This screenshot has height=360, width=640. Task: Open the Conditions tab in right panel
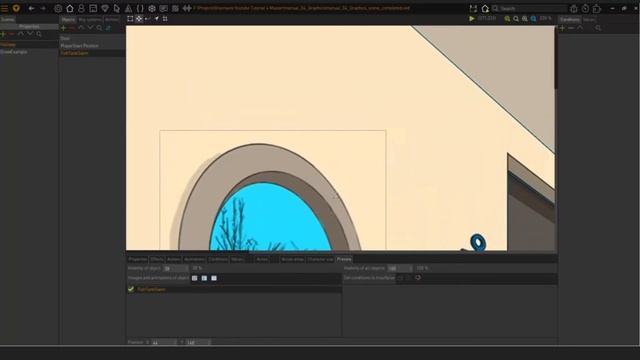pyautogui.click(x=570, y=19)
